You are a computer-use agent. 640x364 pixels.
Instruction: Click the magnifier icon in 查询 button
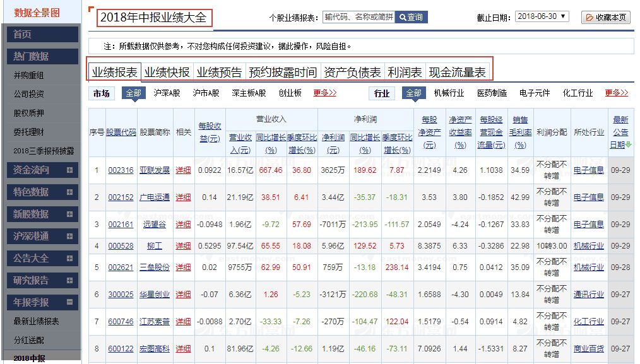tap(403, 17)
